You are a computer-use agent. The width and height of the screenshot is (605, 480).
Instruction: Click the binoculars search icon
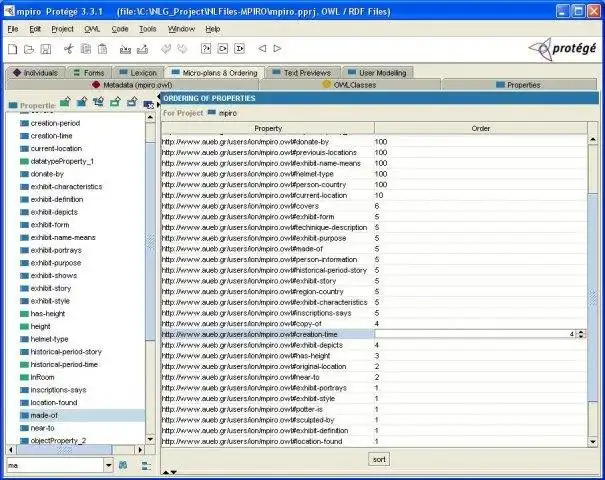[123, 465]
